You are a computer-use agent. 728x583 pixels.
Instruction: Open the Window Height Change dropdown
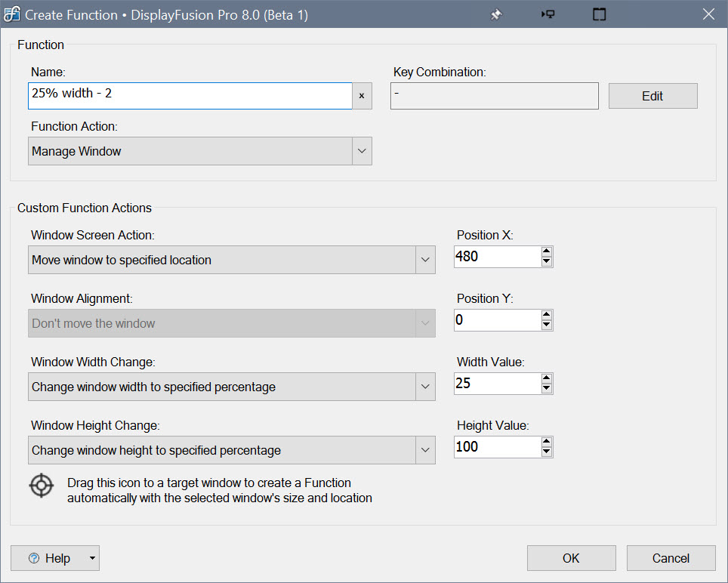pyautogui.click(x=425, y=450)
